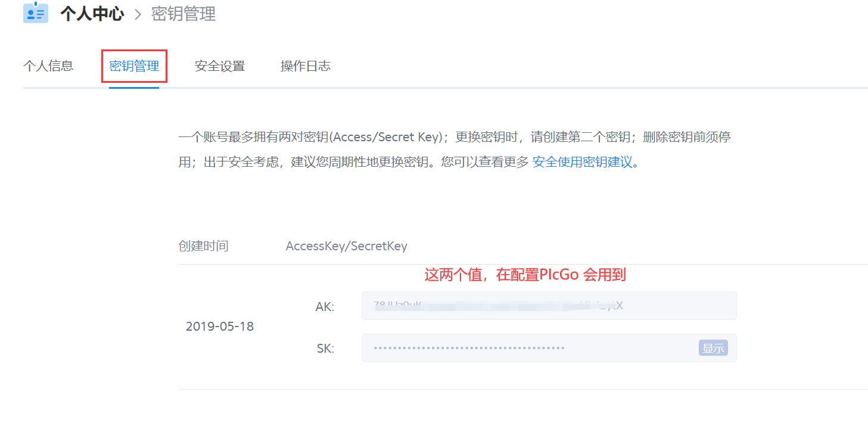Open the 安全使用密钥建议 link
Viewport: 868px width, 432px height.
582,161
